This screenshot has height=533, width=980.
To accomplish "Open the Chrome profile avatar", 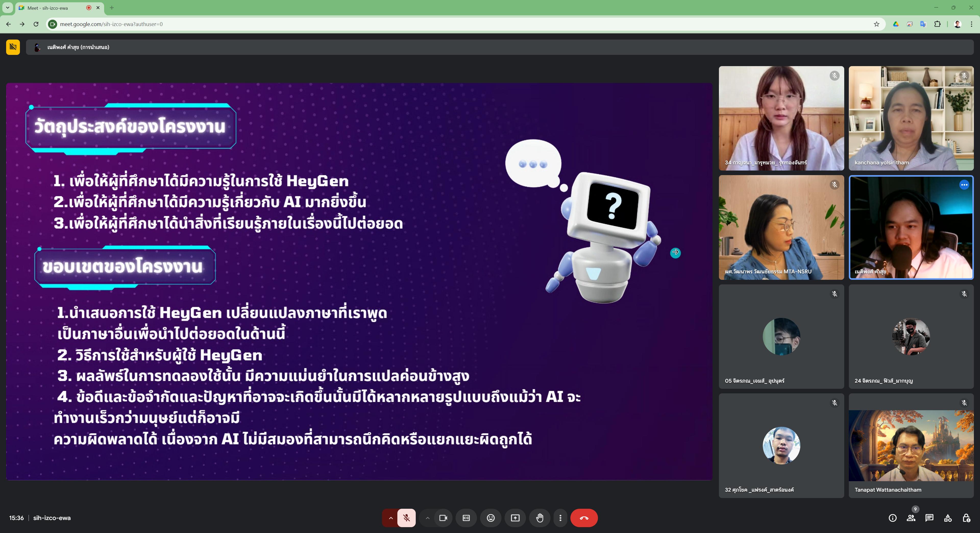I will tap(958, 24).
